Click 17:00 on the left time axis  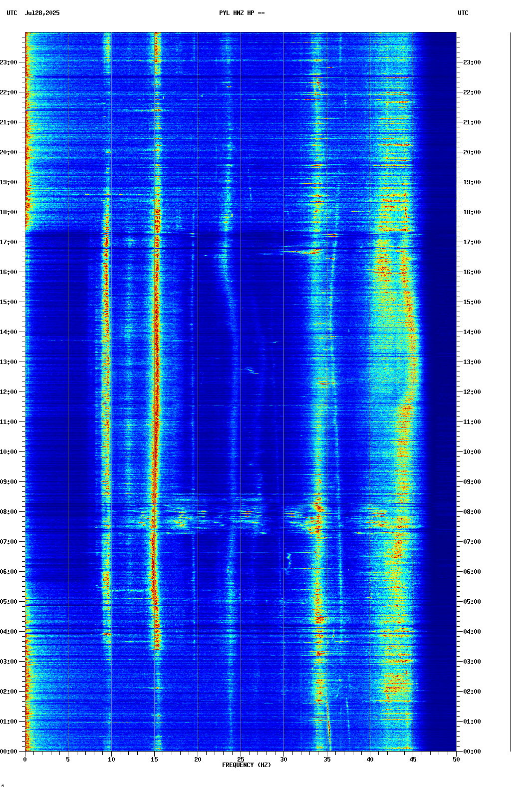9,242
